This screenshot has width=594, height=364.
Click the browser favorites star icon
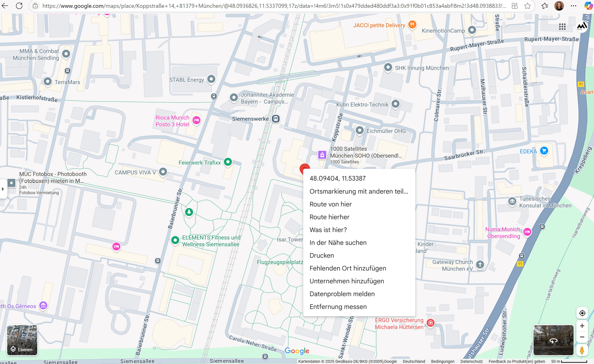(527, 6)
